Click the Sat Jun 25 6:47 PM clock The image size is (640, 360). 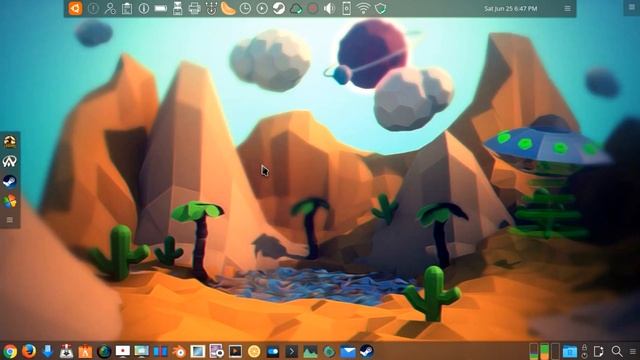[x=510, y=8]
